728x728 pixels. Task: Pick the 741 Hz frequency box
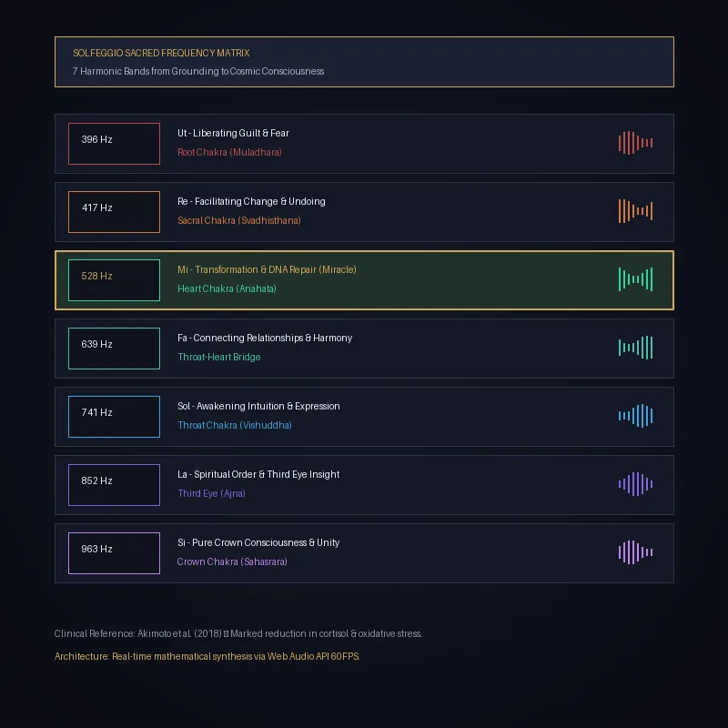[115, 417]
